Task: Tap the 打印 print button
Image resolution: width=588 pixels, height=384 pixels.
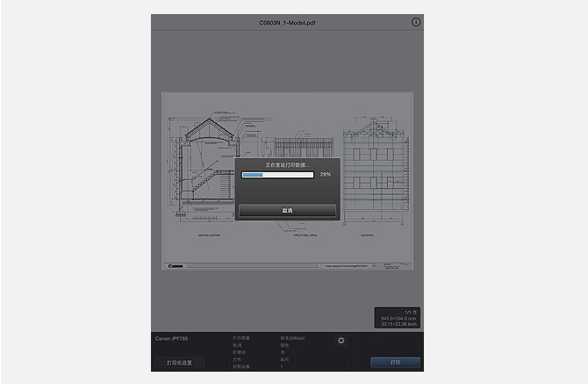Action: coord(395,362)
